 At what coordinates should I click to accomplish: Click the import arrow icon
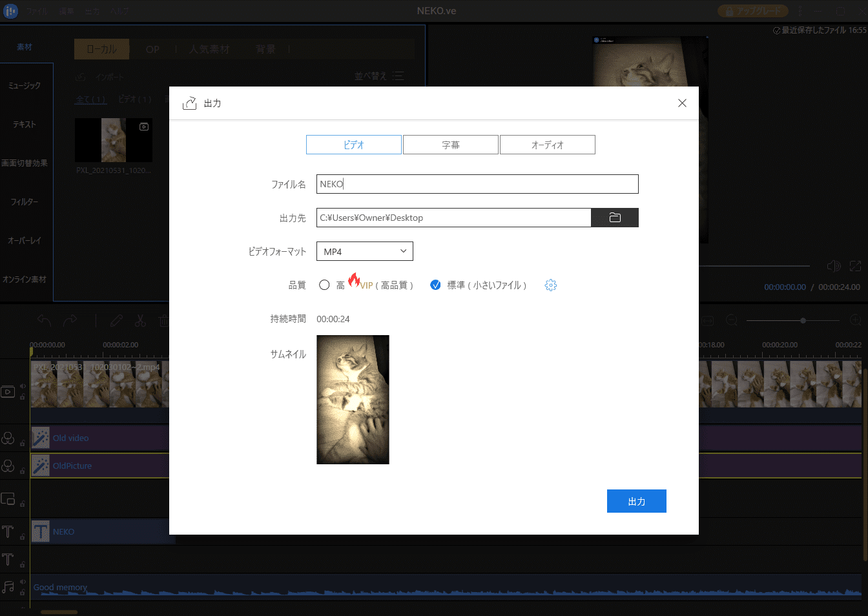pyautogui.click(x=81, y=77)
